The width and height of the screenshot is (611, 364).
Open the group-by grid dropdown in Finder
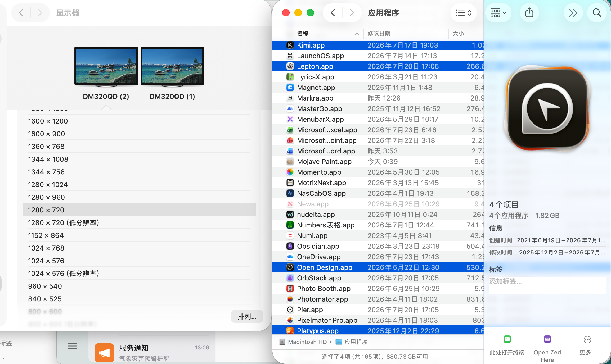click(x=498, y=13)
